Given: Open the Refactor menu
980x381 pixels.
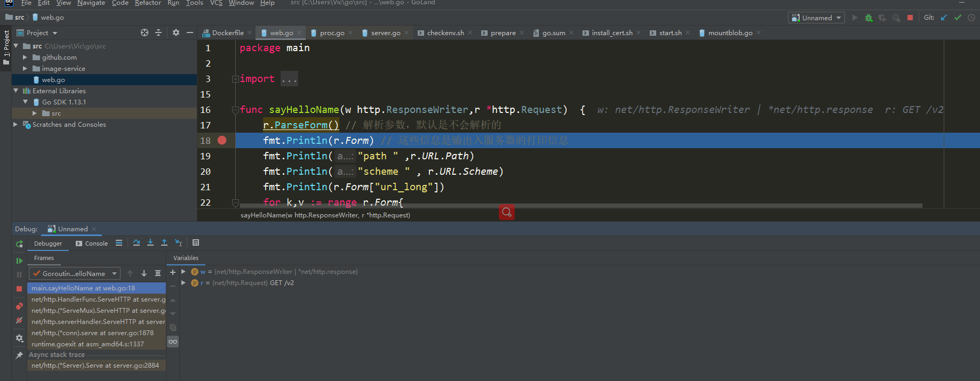Looking at the screenshot, I should [148, 3].
